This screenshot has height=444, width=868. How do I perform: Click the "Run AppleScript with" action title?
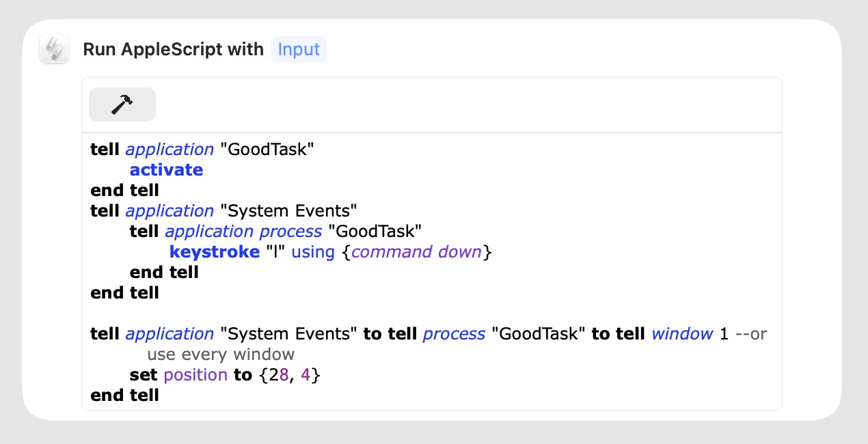(x=173, y=49)
